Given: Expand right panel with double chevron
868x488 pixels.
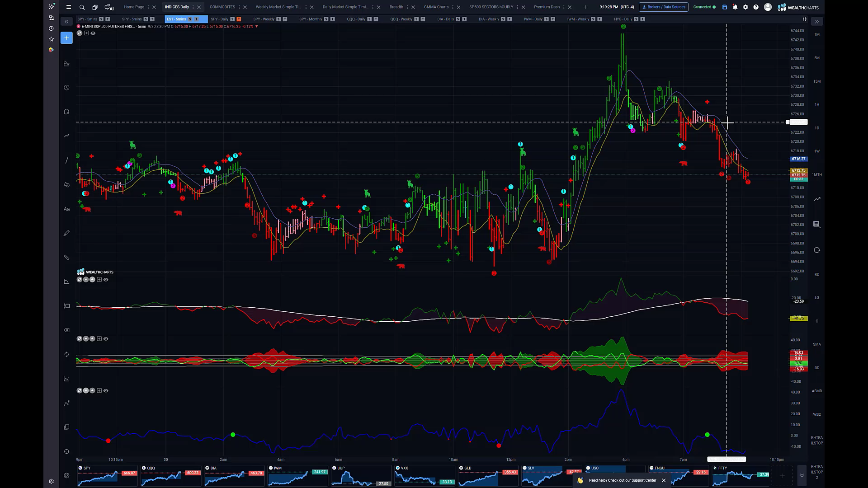Looking at the screenshot, I should (x=817, y=21).
